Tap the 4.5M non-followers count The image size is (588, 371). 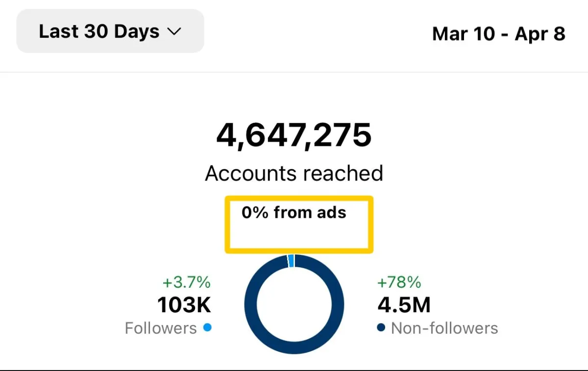[404, 305]
